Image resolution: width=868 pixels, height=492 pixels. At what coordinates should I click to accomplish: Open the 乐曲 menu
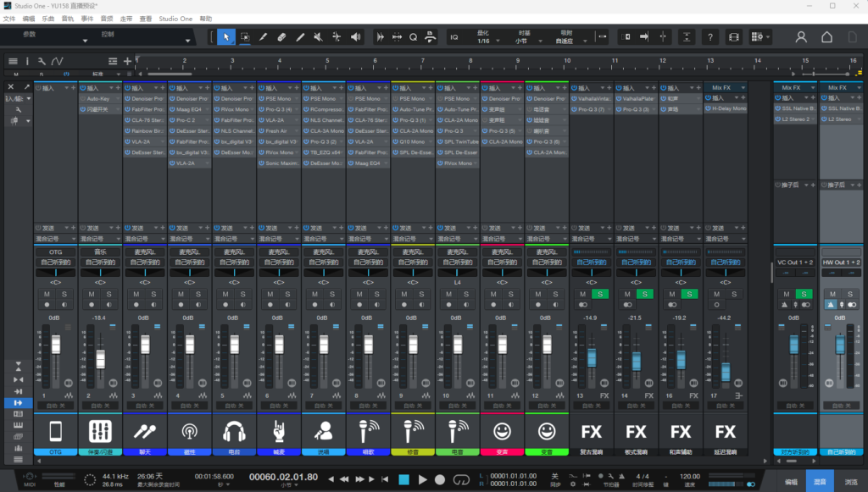48,19
